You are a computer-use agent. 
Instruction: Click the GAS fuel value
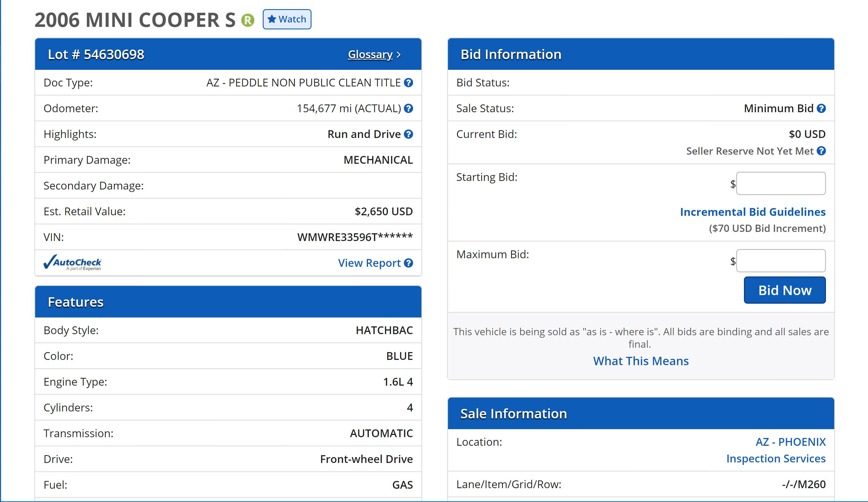click(402, 485)
